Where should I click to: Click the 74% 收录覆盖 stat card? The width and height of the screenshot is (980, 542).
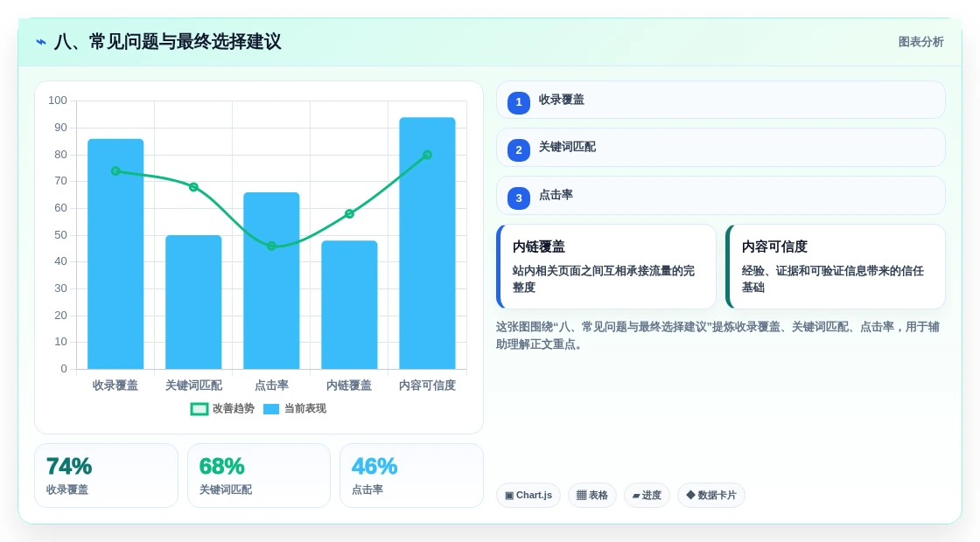pyautogui.click(x=106, y=476)
